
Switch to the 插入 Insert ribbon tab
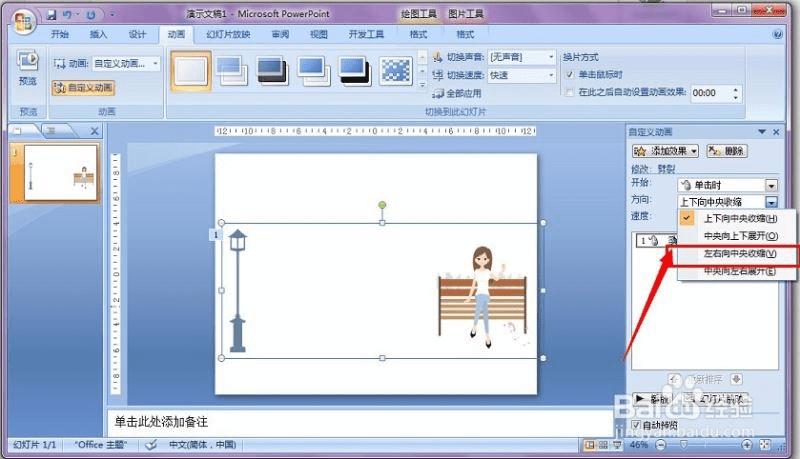pos(98,34)
